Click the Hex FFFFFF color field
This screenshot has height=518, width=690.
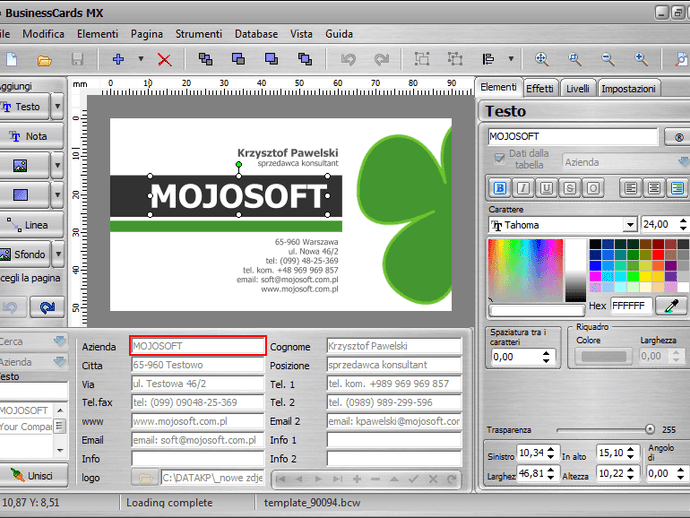[x=631, y=305]
